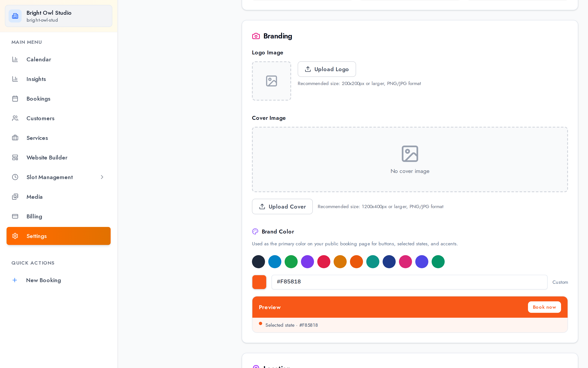This screenshot has height=368, width=588.
Task: Navigate to Customers
Action: (x=59, y=118)
